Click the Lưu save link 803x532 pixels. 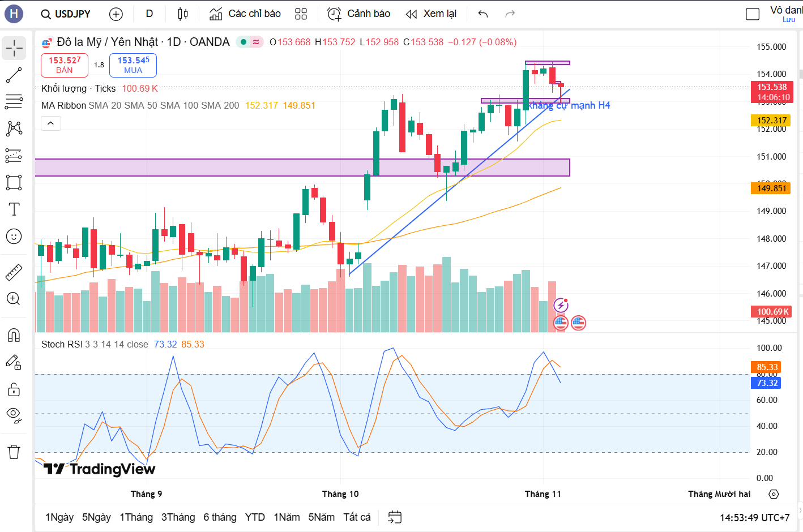point(788,19)
